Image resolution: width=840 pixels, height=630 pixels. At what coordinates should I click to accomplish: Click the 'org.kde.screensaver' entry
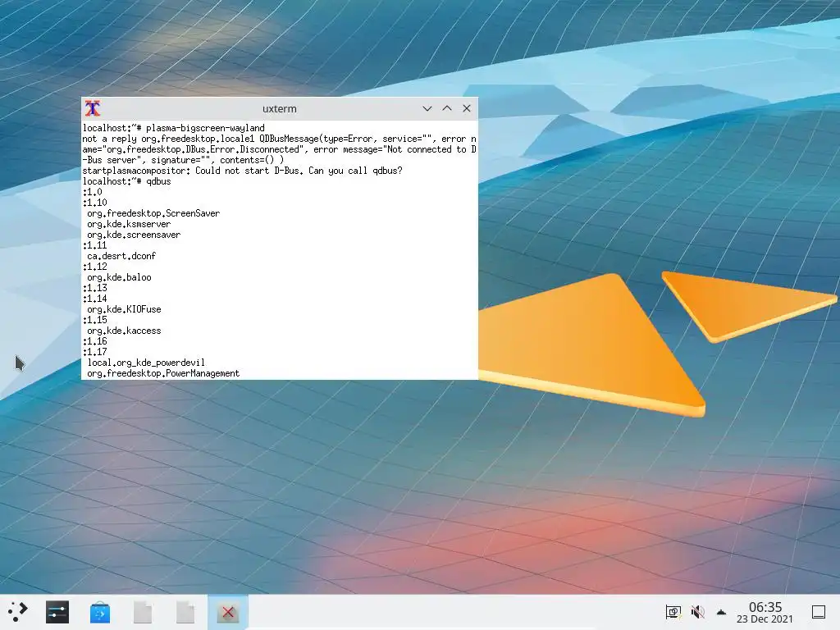134,235
